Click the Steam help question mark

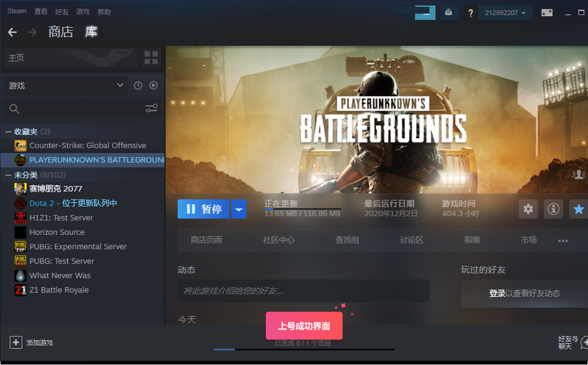470,13
